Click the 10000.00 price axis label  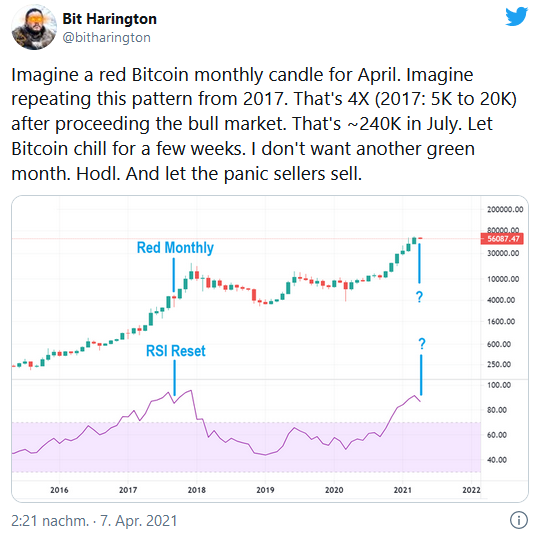tap(503, 279)
